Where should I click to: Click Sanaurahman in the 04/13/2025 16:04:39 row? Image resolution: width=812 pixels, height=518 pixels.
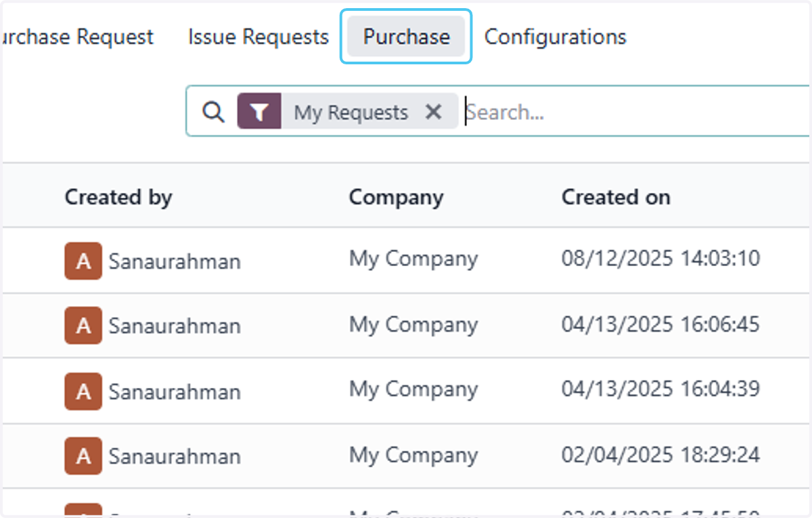[175, 391]
